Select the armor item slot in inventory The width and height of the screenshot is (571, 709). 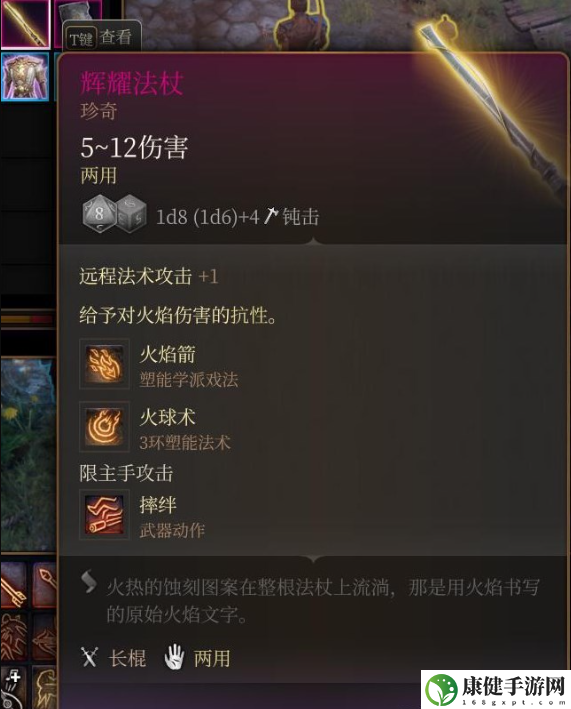pyautogui.click(x=25, y=76)
